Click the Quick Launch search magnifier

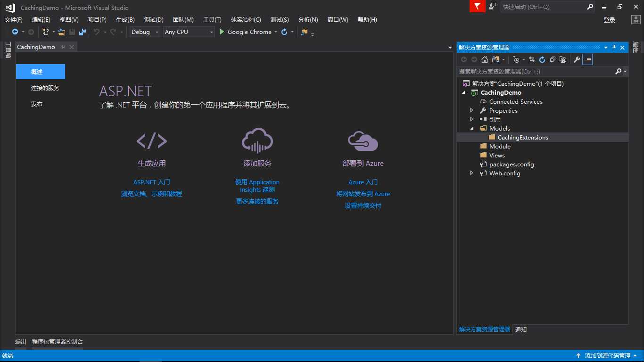[x=590, y=7]
